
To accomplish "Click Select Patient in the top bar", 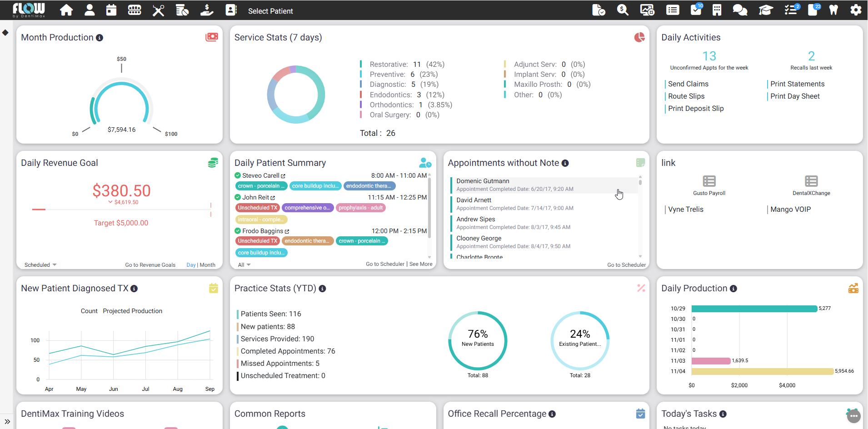I will (x=270, y=11).
